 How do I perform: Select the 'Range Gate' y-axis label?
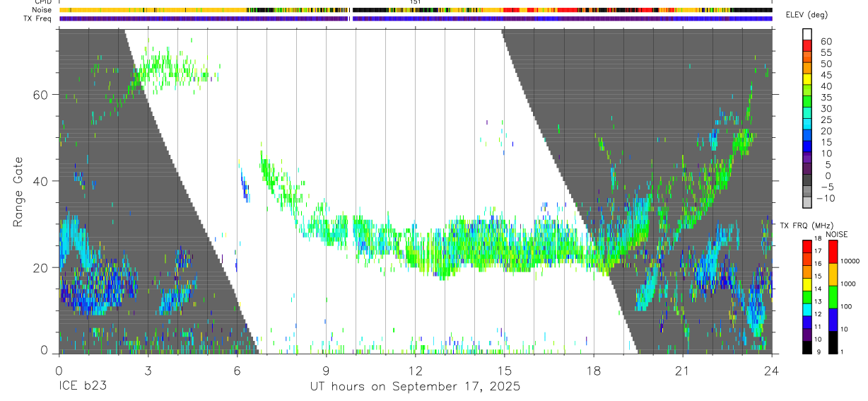click(x=18, y=192)
